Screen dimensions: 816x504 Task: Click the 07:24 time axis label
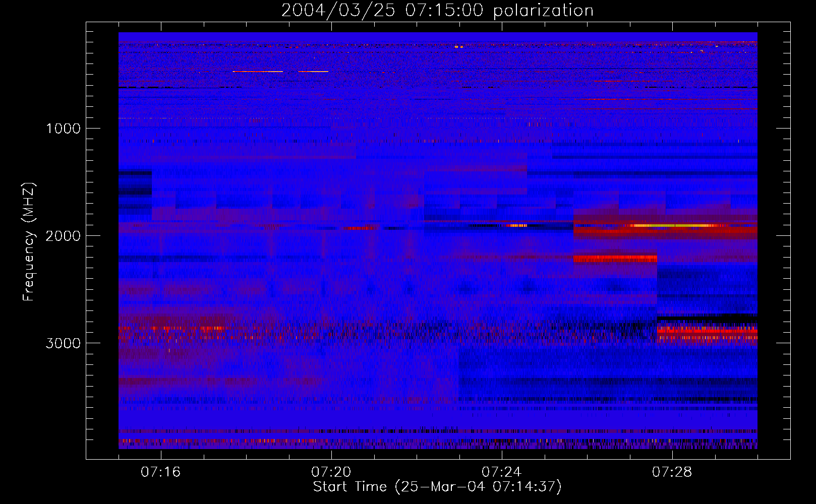pyautogui.click(x=502, y=472)
